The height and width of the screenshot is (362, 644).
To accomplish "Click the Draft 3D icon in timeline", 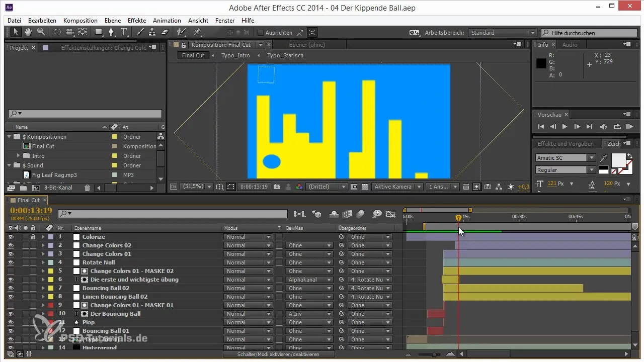I will point(317,214).
